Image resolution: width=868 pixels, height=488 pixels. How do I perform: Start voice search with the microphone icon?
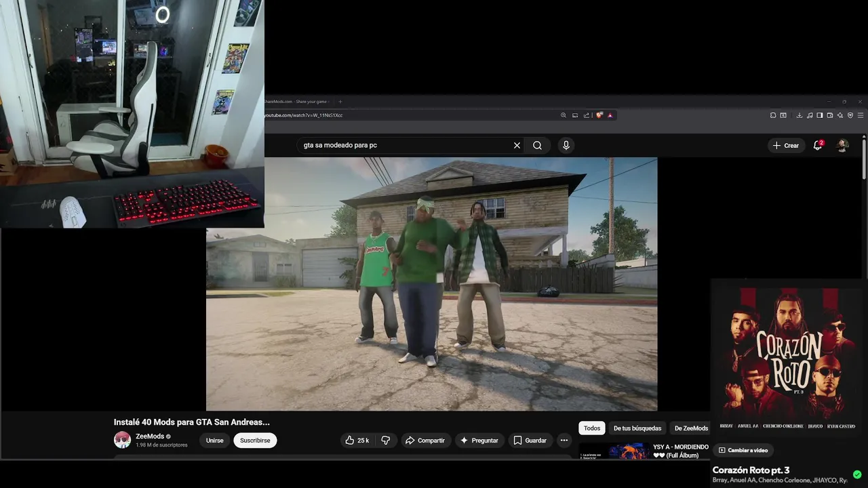tap(566, 145)
